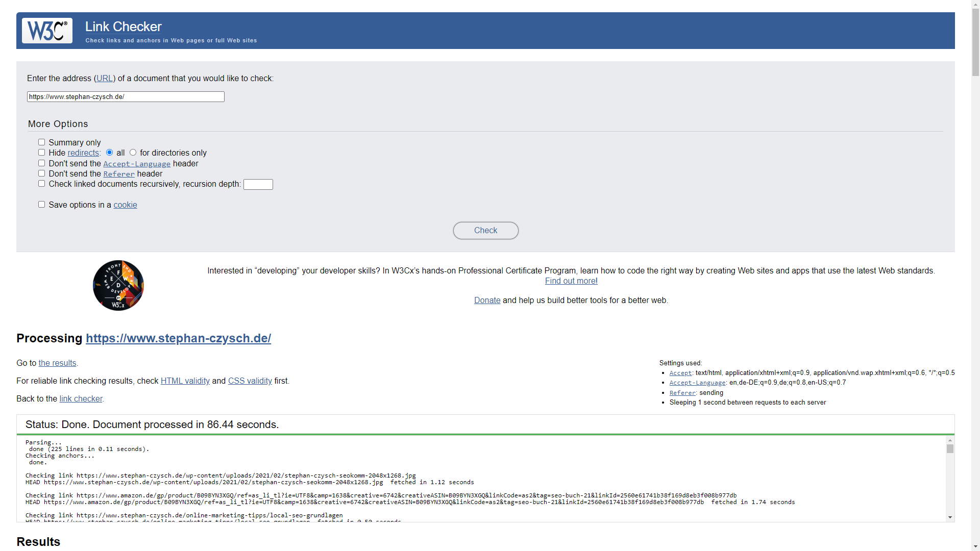Check Don't send the Referer header

pyautogui.click(x=41, y=173)
